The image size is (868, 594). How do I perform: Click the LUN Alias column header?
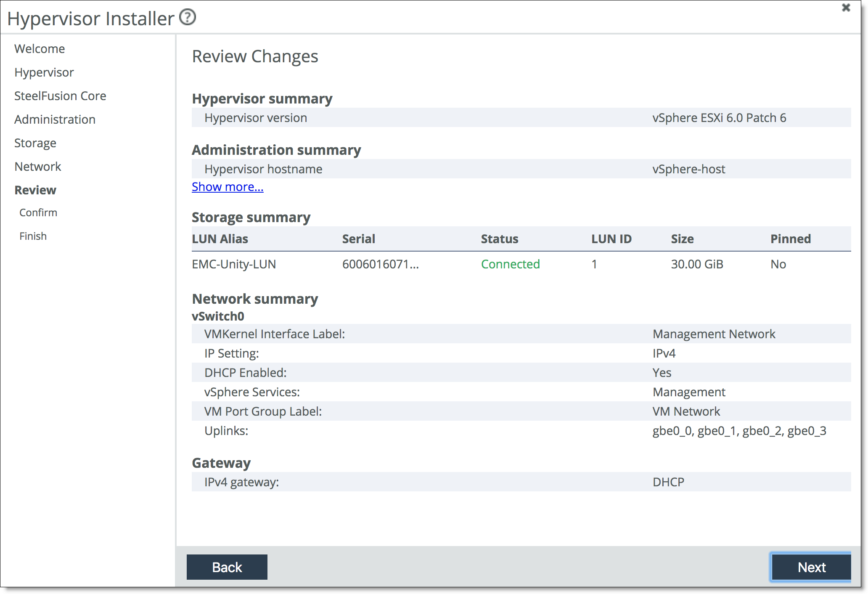click(220, 239)
